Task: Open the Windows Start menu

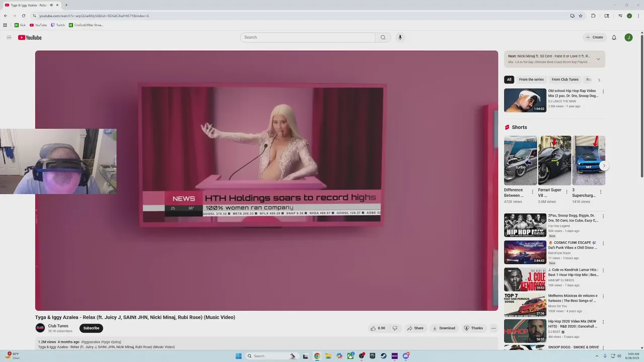Action: [x=238, y=356]
